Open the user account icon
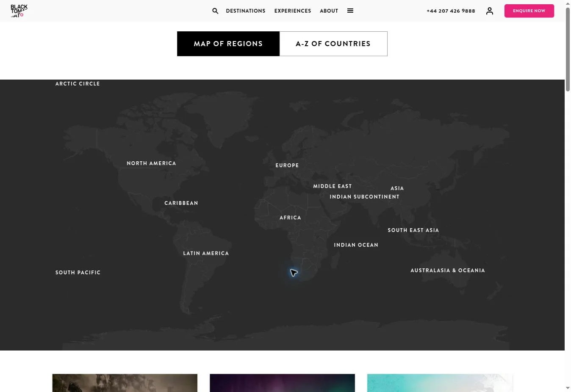The height and width of the screenshot is (392, 571). coord(490,11)
